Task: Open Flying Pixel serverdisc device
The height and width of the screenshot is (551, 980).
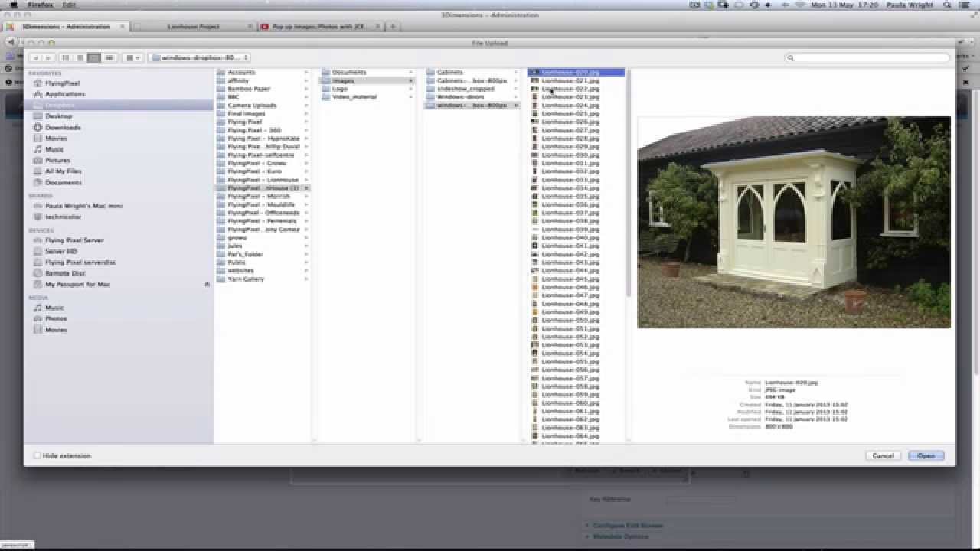Action: tap(80, 262)
